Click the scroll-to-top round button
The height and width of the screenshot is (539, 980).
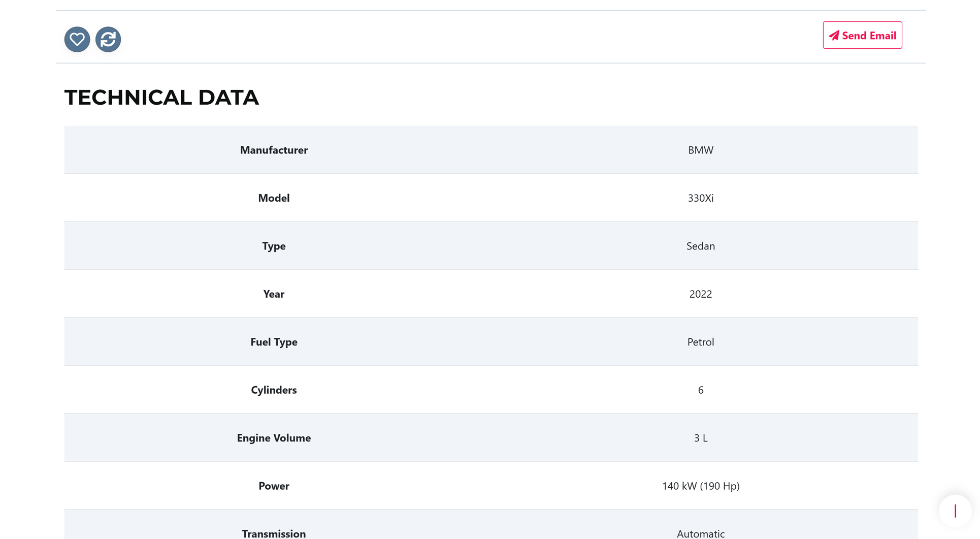[x=955, y=511]
